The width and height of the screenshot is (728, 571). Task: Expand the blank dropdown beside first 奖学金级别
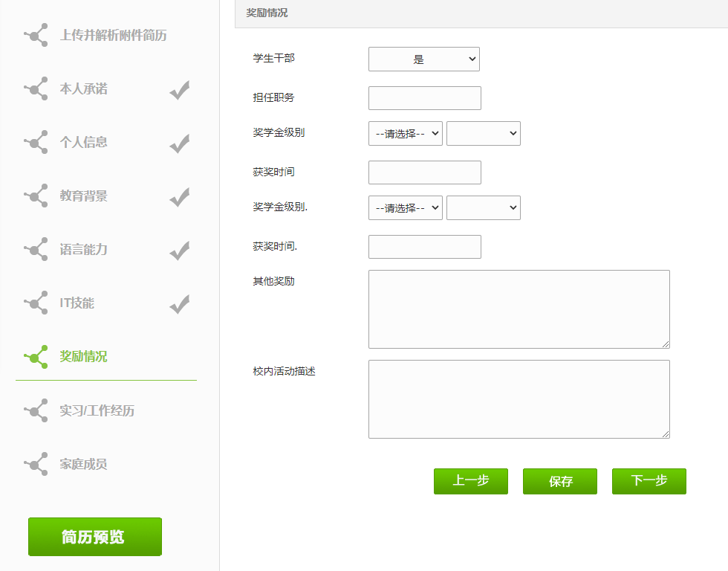coord(483,134)
